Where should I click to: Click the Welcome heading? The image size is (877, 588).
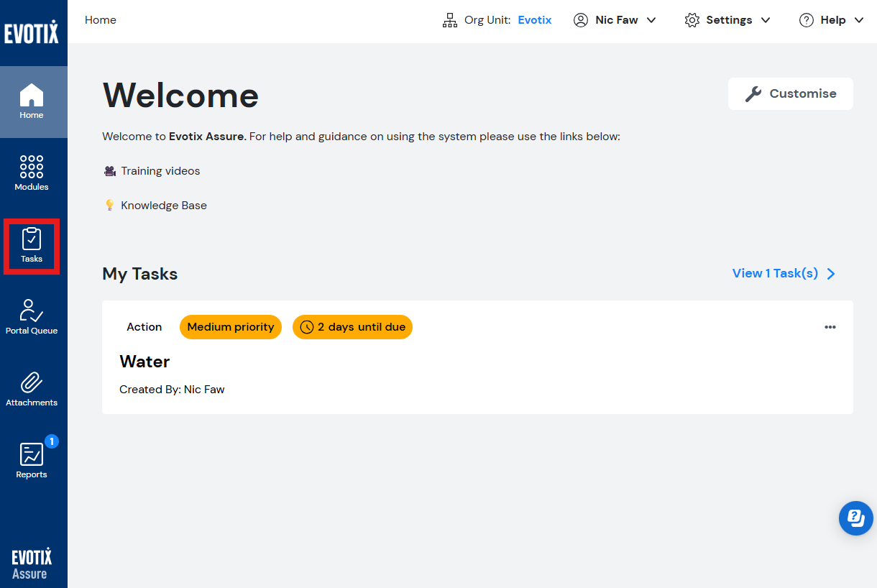pos(180,95)
